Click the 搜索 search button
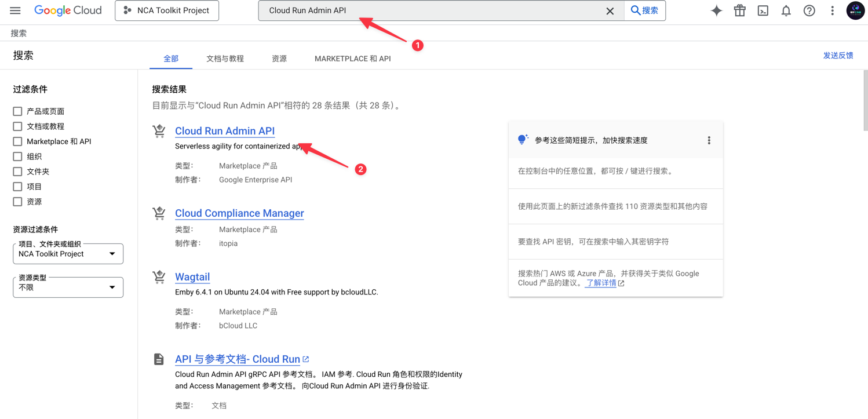This screenshot has height=419, width=868. (644, 10)
